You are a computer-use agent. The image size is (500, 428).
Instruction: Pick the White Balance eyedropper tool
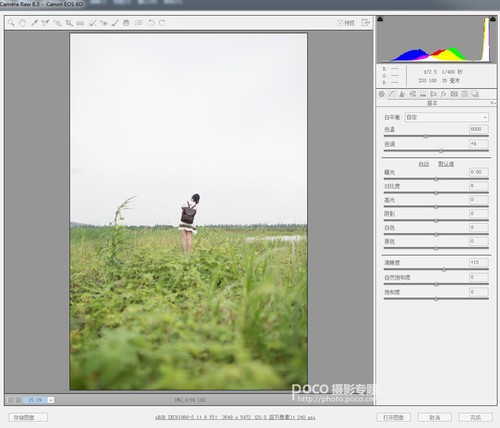point(34,23)
